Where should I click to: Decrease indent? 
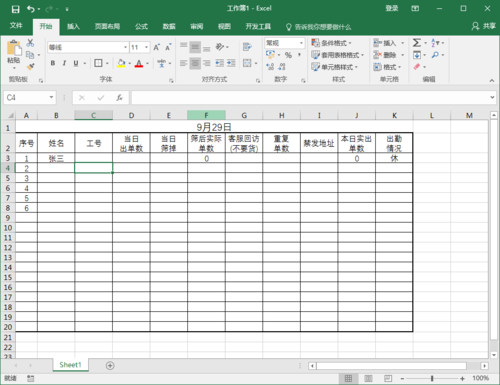pyautogui.click(x=219, y=63)
